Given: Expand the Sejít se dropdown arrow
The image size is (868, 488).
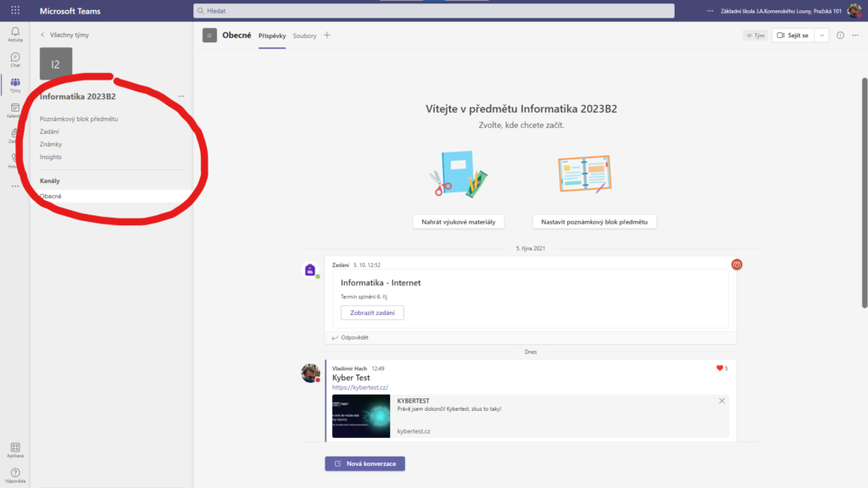Looking at the screenshot, I should click(x=822, y=36).
